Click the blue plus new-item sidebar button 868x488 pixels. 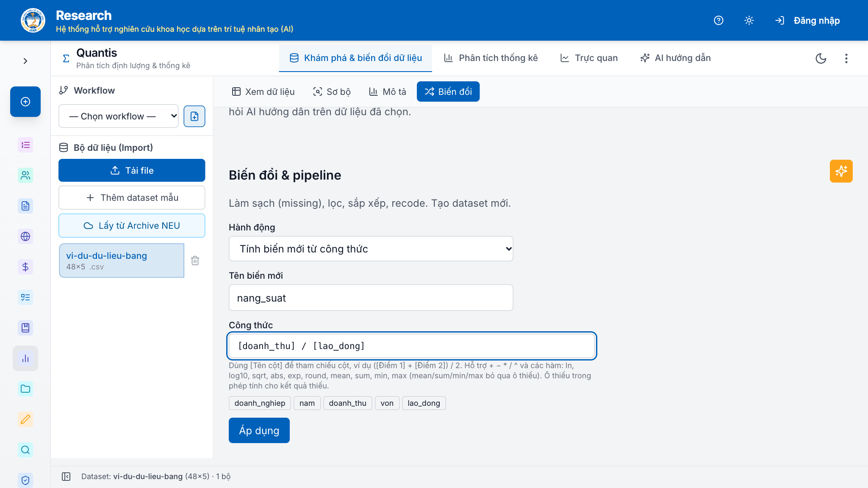[25, 102]
